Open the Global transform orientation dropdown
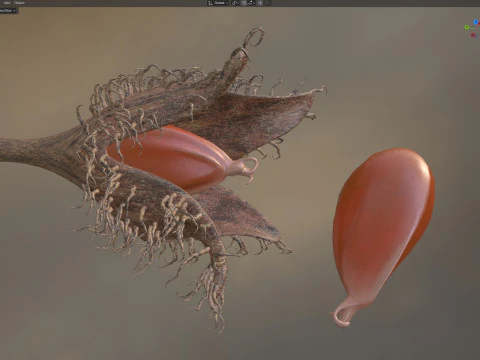The width and height of the screenshot is (480, 360). [218, 3]
